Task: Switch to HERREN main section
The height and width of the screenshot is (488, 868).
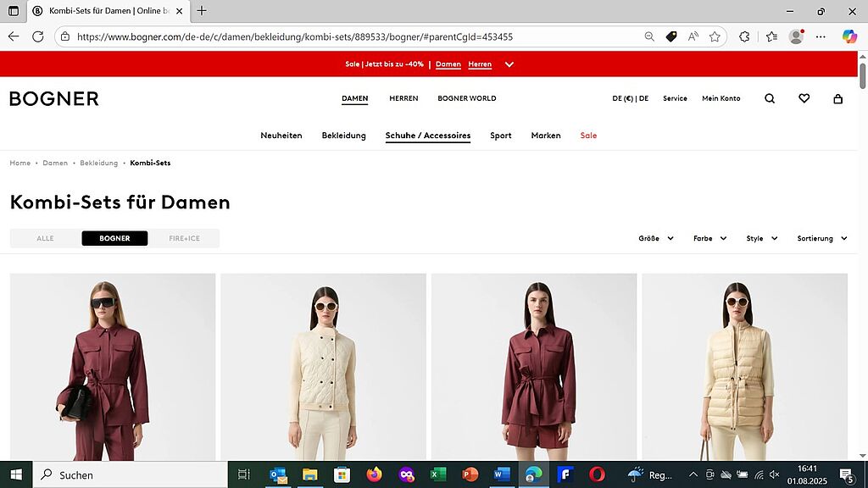Action: click(403, 98)
